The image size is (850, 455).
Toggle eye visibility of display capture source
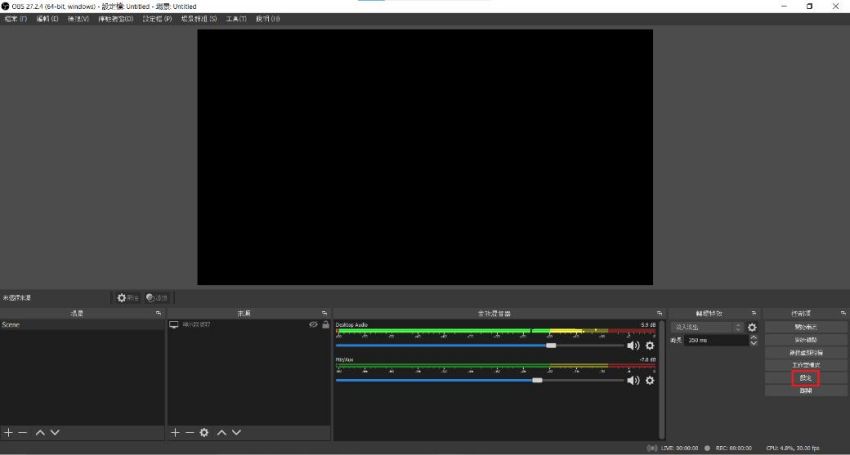point(313,325)
